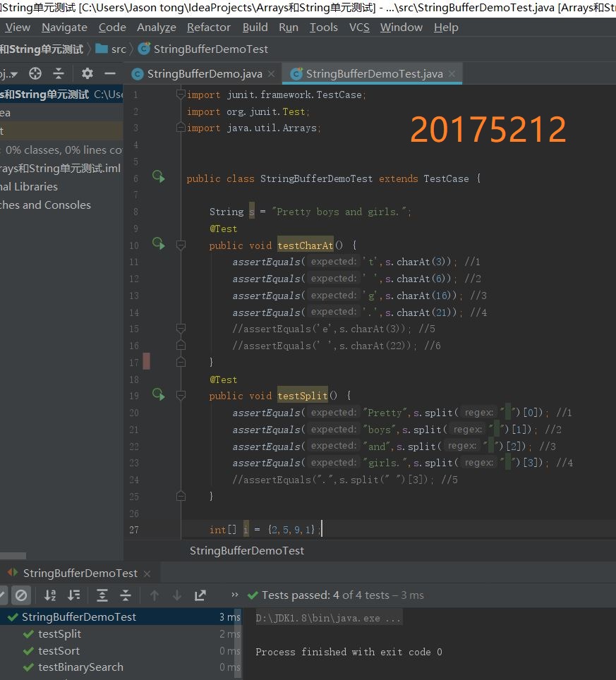
Task: Switch to StringBufferDemo.java tab
Action: [x=205, y=74]
